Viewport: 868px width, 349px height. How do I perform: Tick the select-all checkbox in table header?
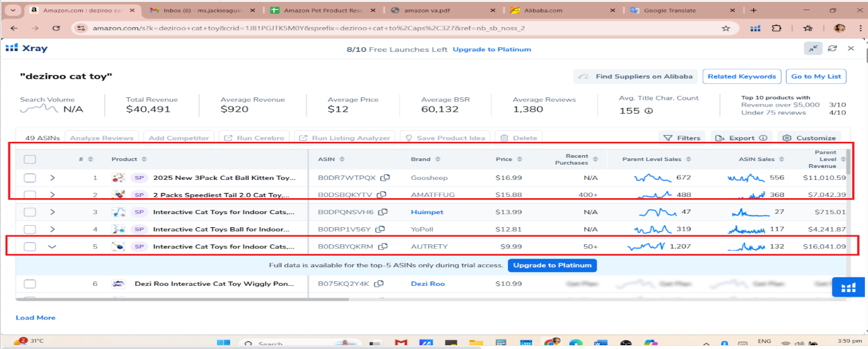30,160
